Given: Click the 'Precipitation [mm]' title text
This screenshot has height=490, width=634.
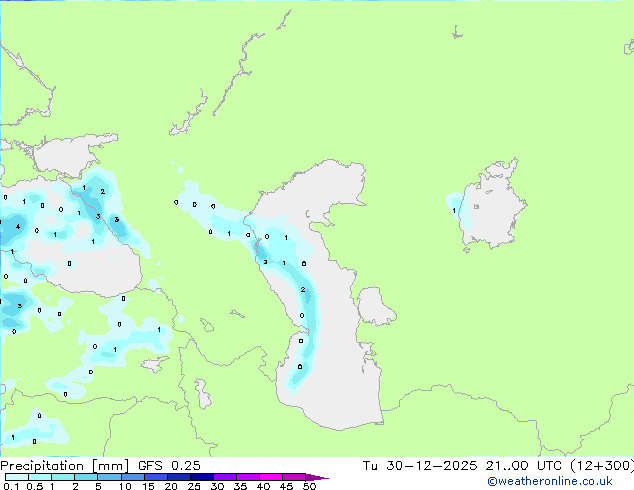Looking at the screenshot, I should [64, 466].
